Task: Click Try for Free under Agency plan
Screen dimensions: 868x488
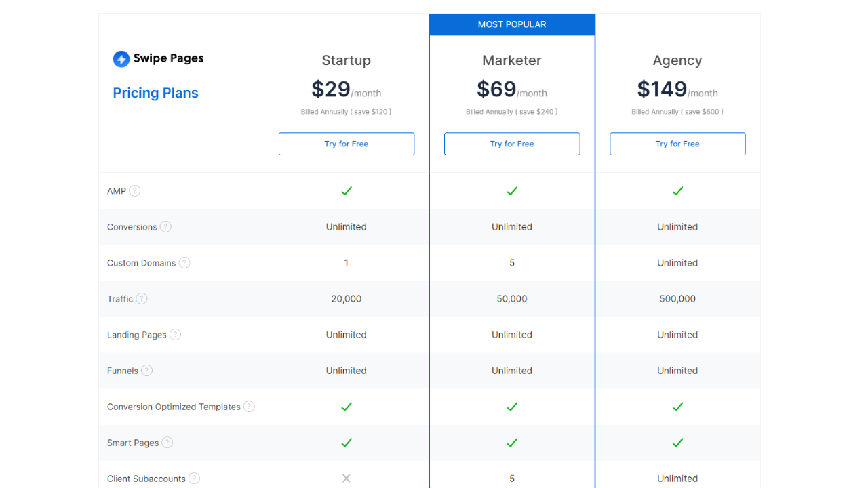Action: tap(677, 144)
